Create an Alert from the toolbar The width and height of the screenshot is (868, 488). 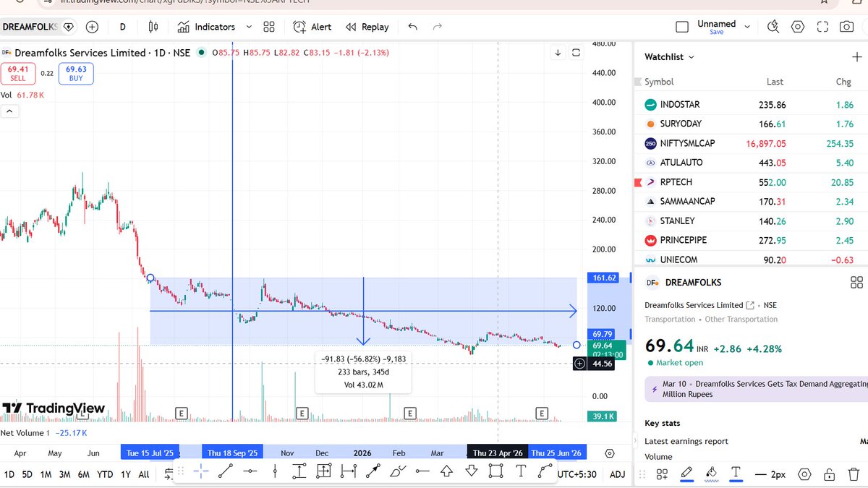312,27
